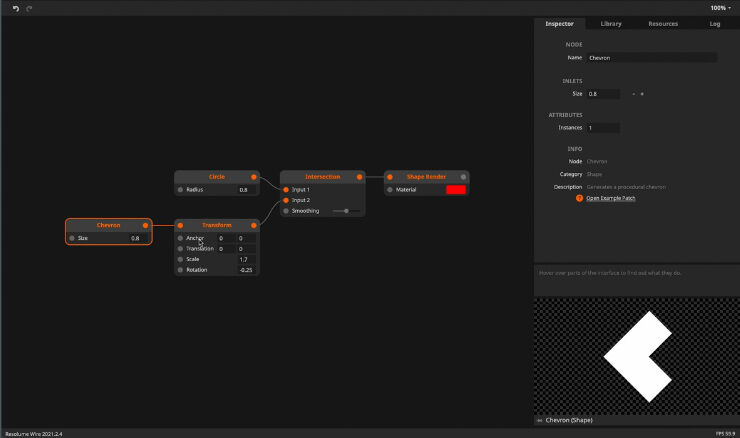Click the red Material color swatch

(x=456, y=189)
